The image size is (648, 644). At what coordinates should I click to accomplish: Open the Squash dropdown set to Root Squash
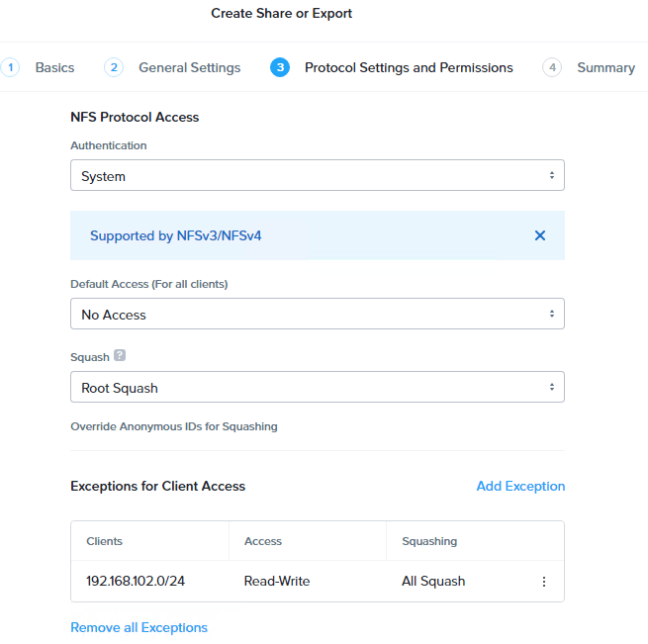[317, 388]
